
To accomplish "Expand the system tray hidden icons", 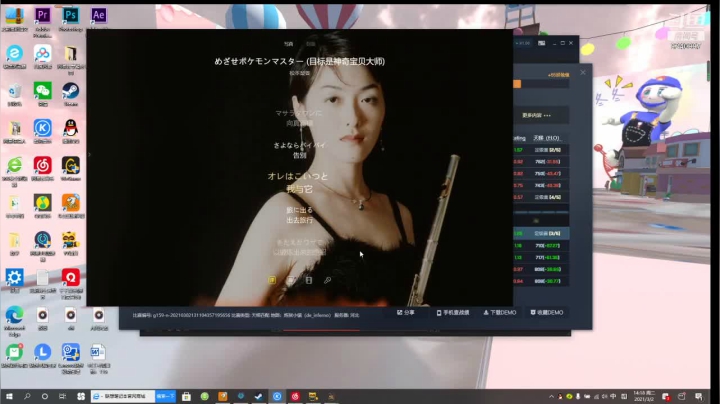I will tap(551, 396).
